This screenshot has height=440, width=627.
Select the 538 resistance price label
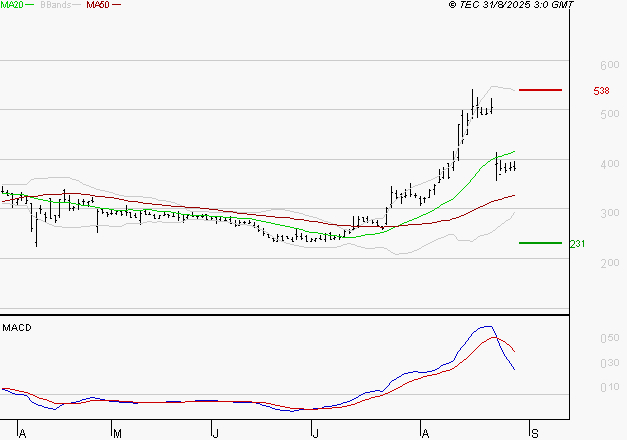pos(602,91)
